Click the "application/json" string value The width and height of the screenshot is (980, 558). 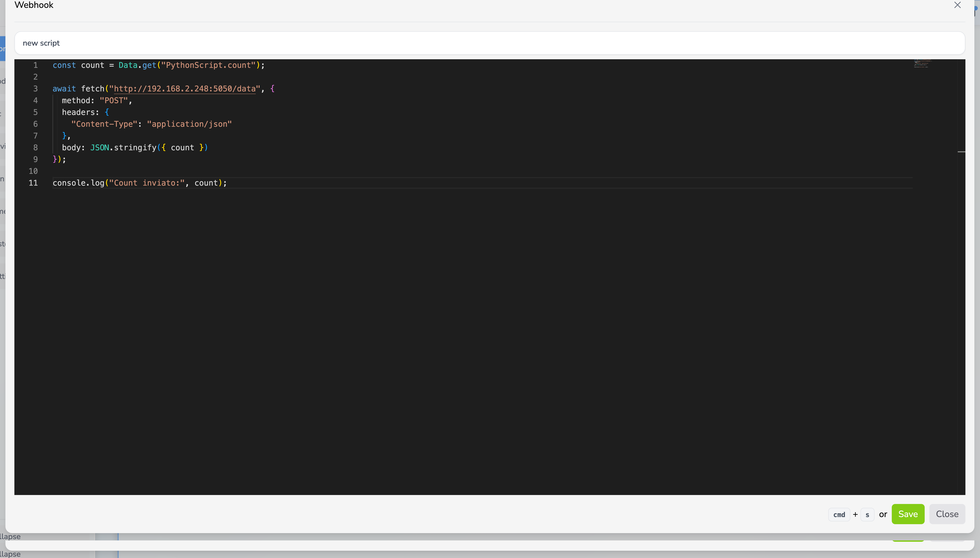pyautogui.click(x=189, y=124)
